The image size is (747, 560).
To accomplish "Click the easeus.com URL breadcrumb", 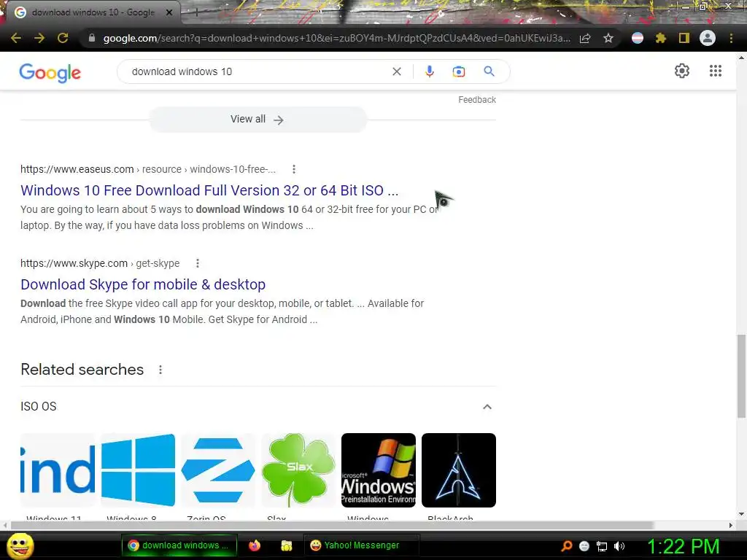I will tap(147, 169).
